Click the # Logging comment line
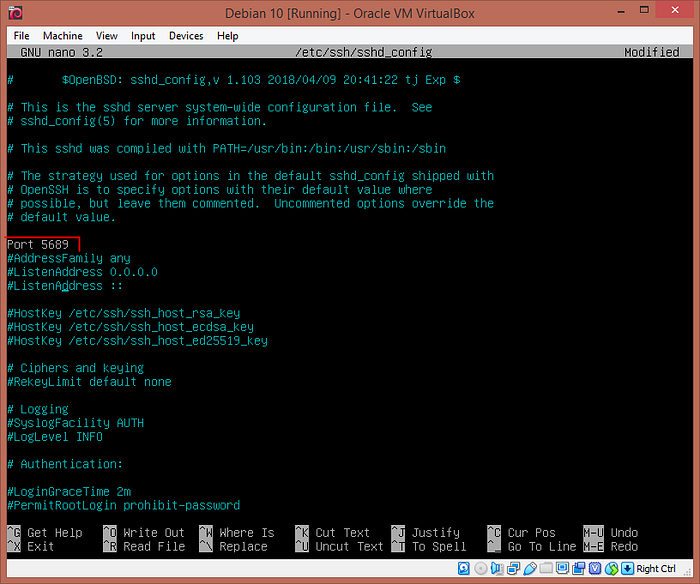The image size is (700, 584). pos(38,409)
